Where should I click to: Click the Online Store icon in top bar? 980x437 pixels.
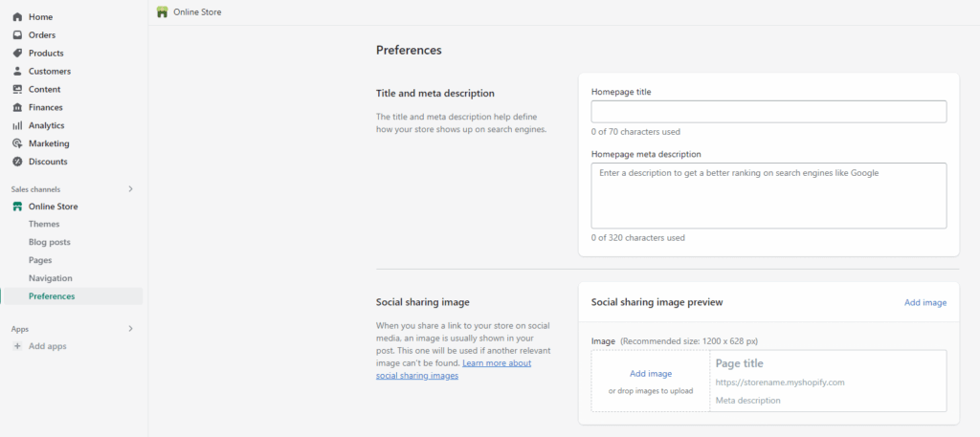coord(163,11)
